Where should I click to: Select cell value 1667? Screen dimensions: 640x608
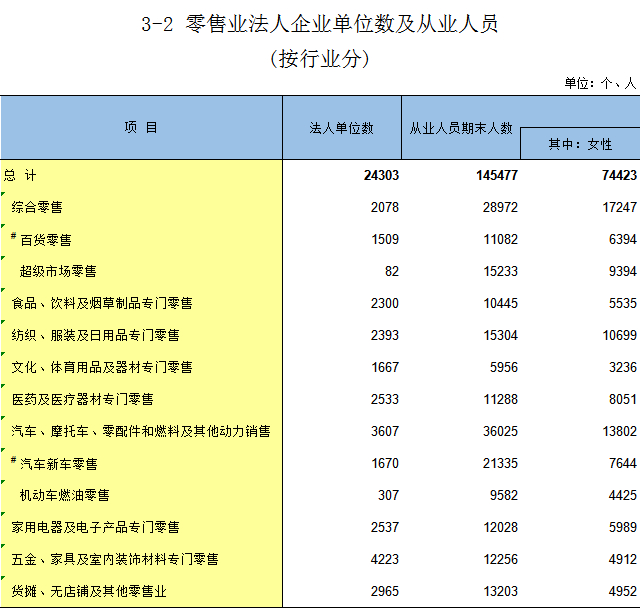click(385, 367)
